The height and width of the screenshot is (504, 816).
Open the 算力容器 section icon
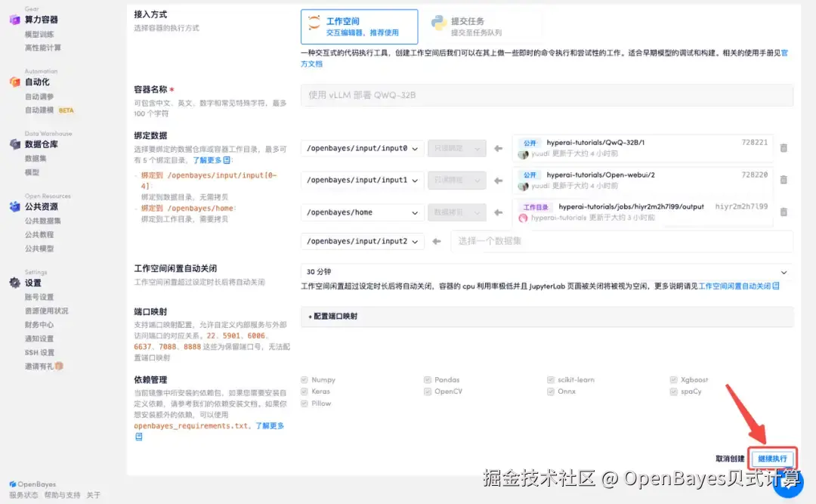coord(14,20)
